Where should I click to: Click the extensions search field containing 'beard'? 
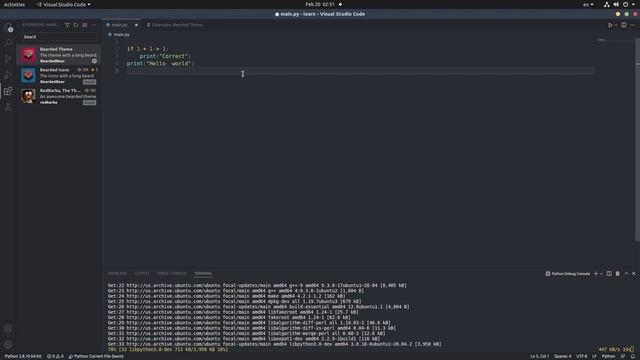coord(59,37)
